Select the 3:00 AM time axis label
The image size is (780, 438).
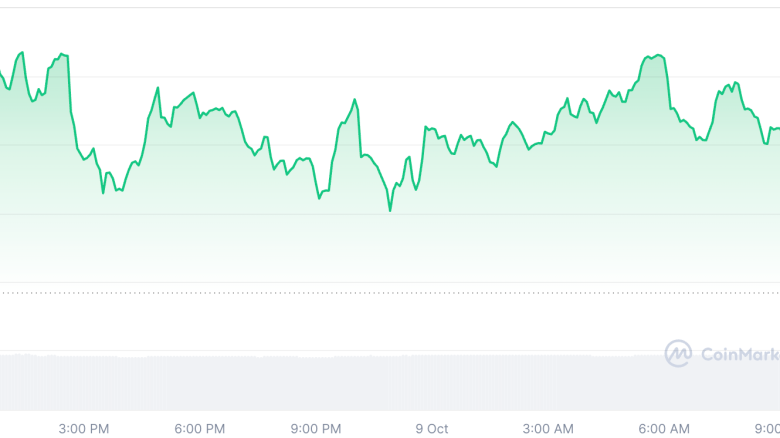(549, 429)
